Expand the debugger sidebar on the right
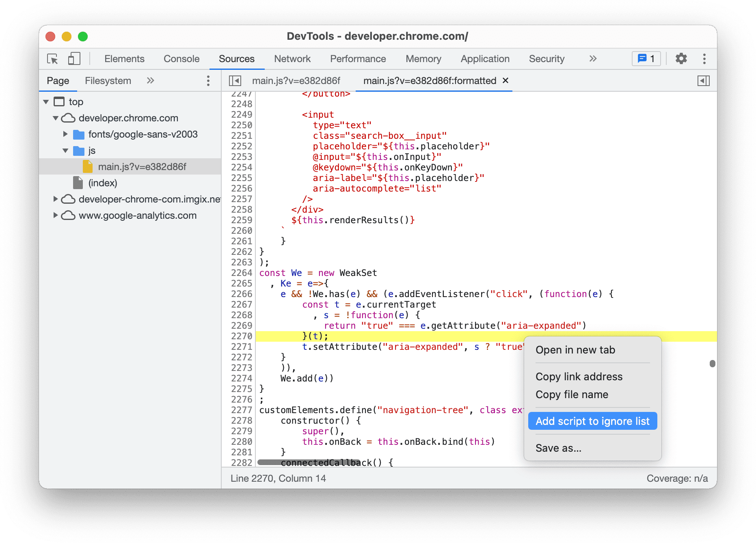 pyautogui.click(x=704, y=81)
